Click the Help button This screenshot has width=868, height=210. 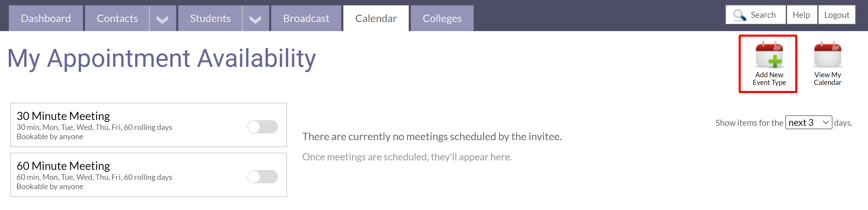coord(801,15)
